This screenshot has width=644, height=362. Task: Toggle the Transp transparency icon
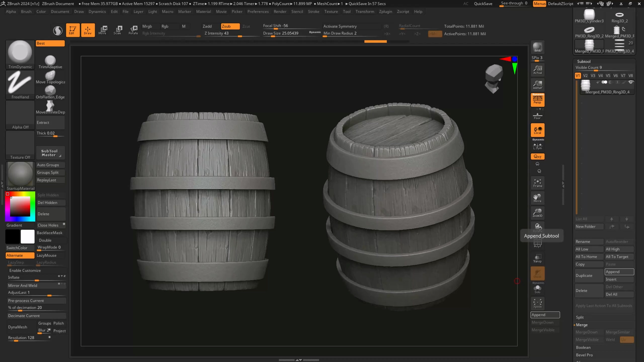point(537,258)
